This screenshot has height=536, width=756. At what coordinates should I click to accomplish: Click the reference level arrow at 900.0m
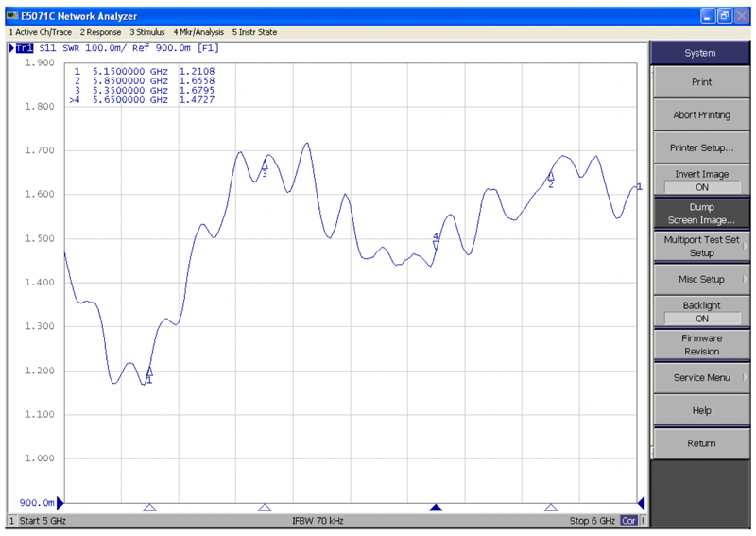(x=60, y=502)
